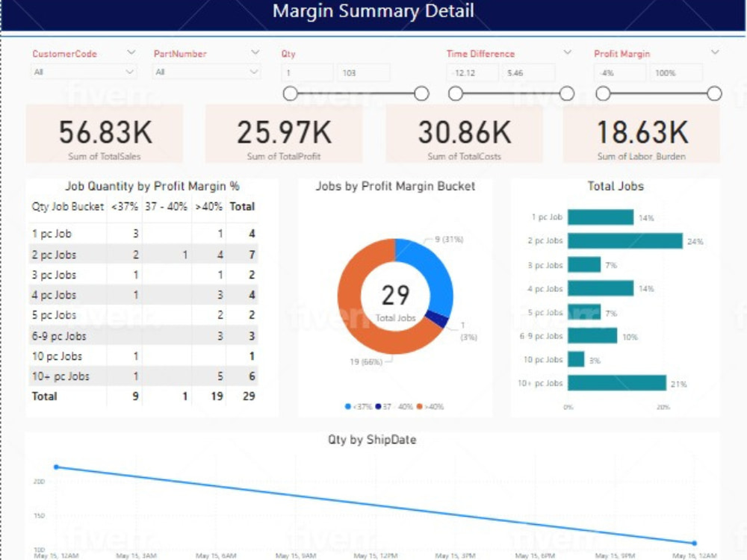
Task: Expand Time Difference slicer chevron
Action: (567, 52)
